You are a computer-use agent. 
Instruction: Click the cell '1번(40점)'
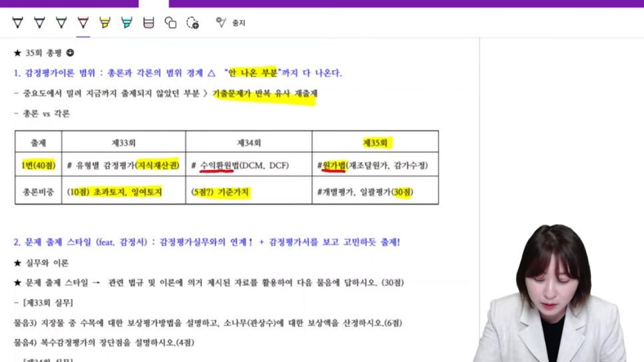point(38,165)
